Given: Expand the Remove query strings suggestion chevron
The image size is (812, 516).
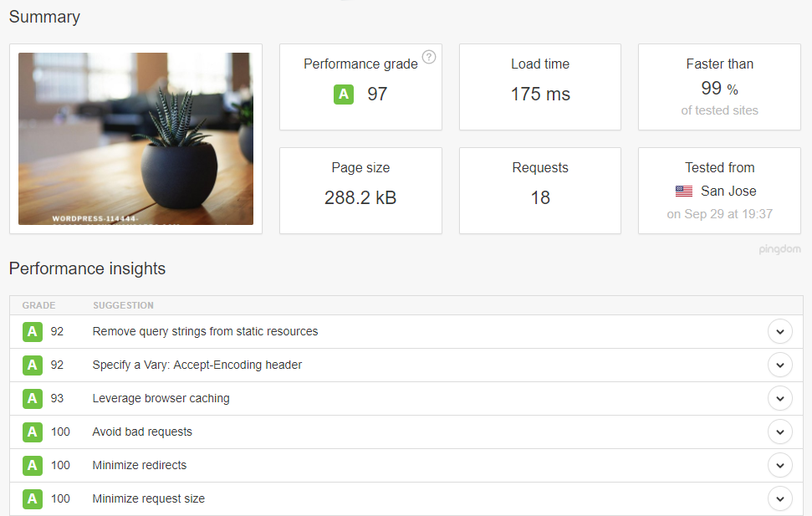Looking at the screenshot, I should coord(779,332).
